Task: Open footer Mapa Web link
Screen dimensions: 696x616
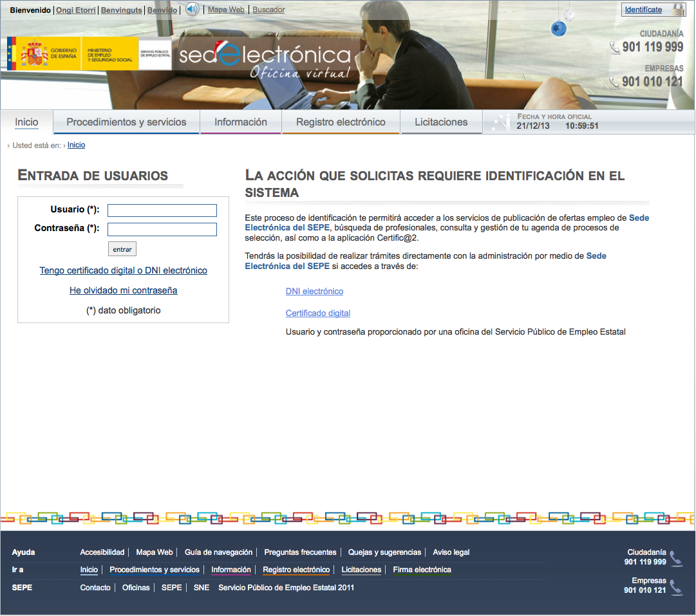Action: (x=155, y=552)
